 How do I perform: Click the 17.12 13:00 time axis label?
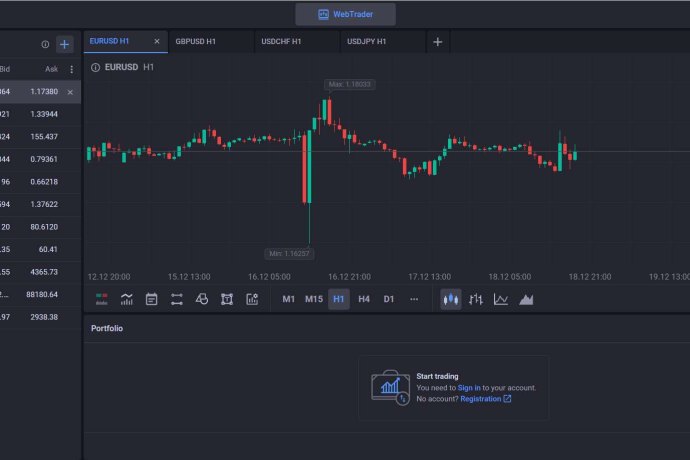click(429, 277)
